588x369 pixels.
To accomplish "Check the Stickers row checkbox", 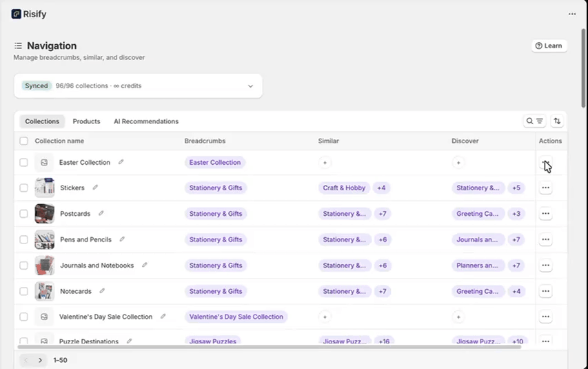I will [24, 188].
